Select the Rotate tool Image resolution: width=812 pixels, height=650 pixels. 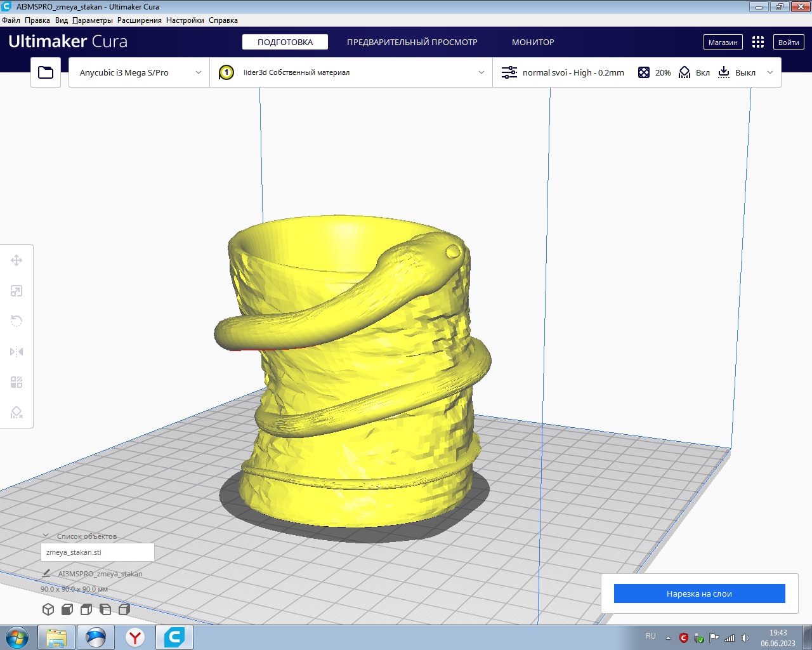(x=16, y=321)
